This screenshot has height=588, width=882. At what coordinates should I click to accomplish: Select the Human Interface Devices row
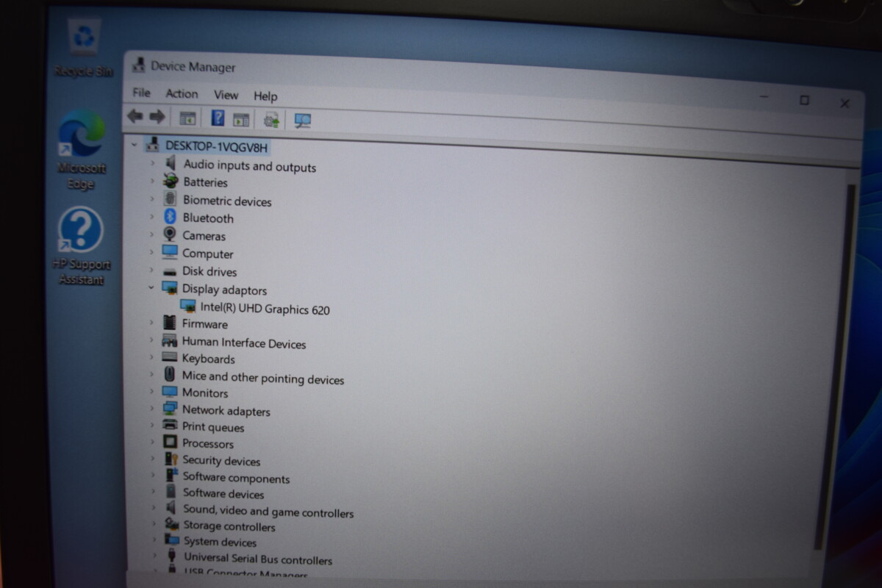coord(244,343)
